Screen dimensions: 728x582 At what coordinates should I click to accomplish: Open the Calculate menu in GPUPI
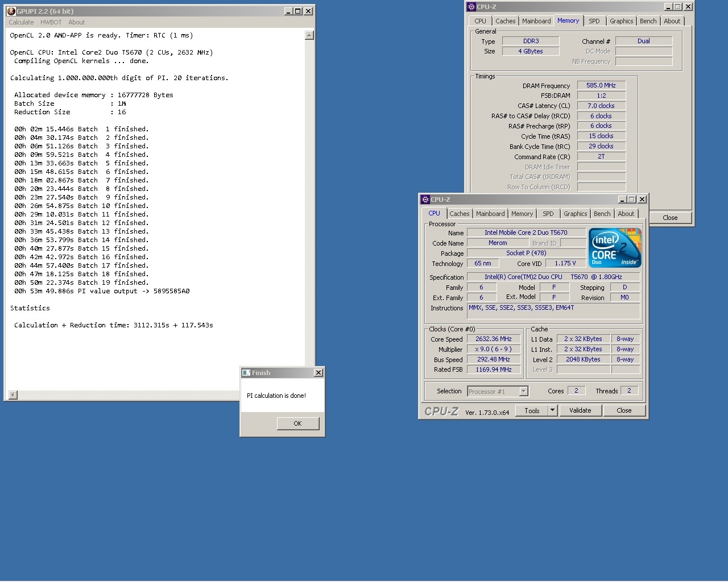tap(21, 22)
